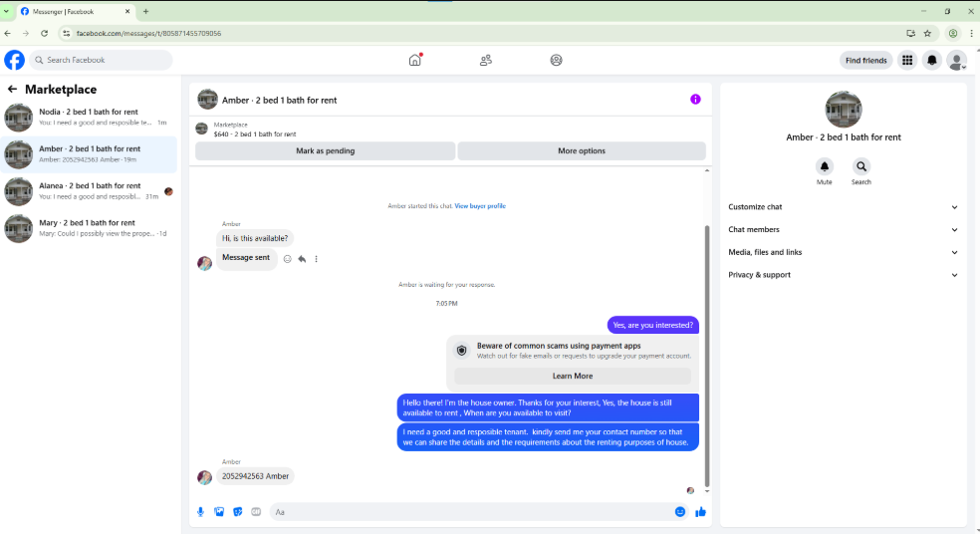
Task: Click large house photo in right panel
Action: pos(844,109)
